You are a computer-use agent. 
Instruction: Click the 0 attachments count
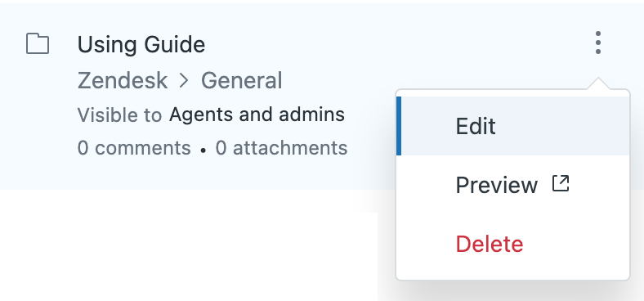(x=281, y=148)
